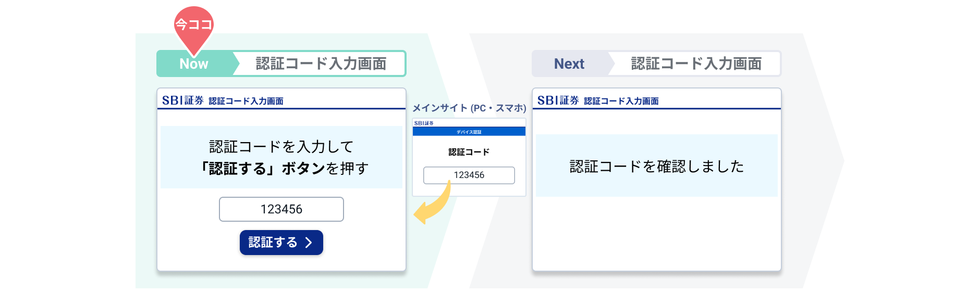
Task: Select the Now step label
Action: (194, 64)
